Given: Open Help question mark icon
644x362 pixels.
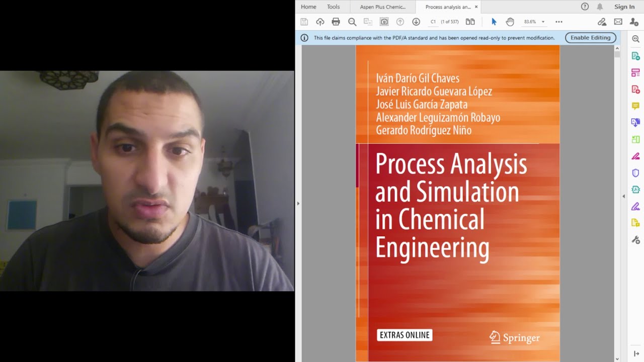Looking at the screenshot, I should tap(585, 7).
